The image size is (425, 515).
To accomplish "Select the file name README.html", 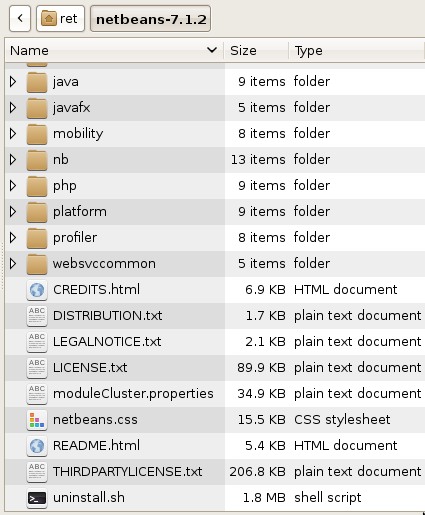I will (96, 445).
